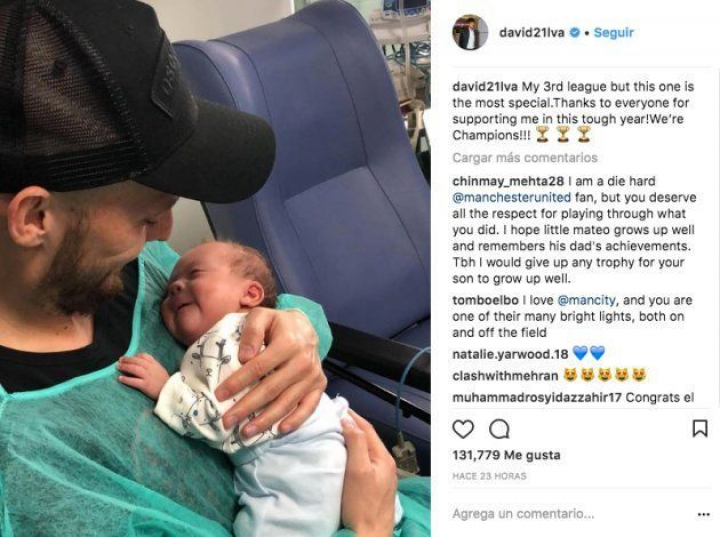Screen dimensions: 720x537
Task: Load more comments via Cargar más comentarios
Action: click(525, 158)
